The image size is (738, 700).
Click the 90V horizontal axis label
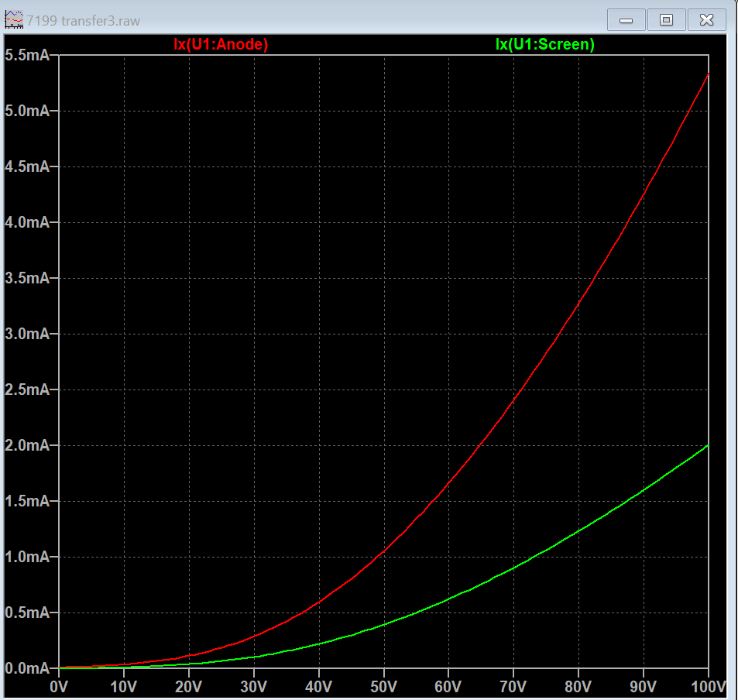(643, 687)
